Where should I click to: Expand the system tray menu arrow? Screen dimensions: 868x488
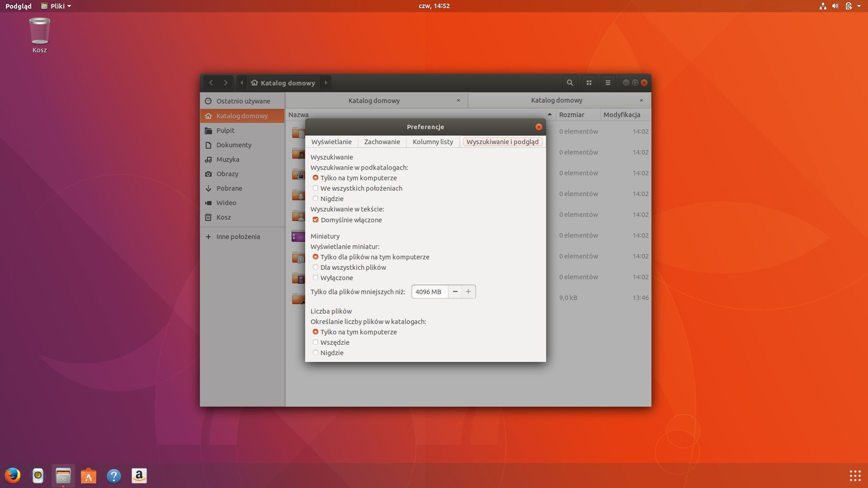click(859, 6)
